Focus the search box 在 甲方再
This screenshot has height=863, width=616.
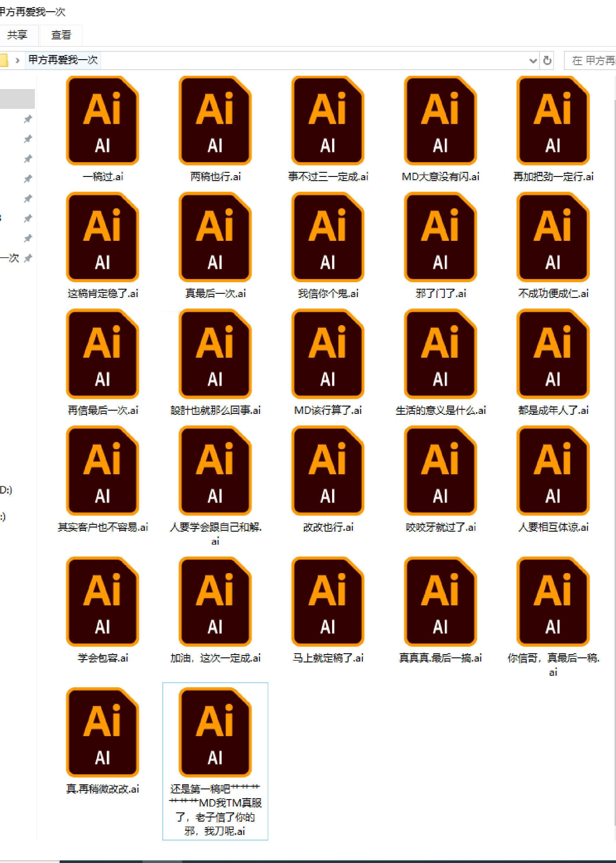pyautogui.click(x=591, y=61)
